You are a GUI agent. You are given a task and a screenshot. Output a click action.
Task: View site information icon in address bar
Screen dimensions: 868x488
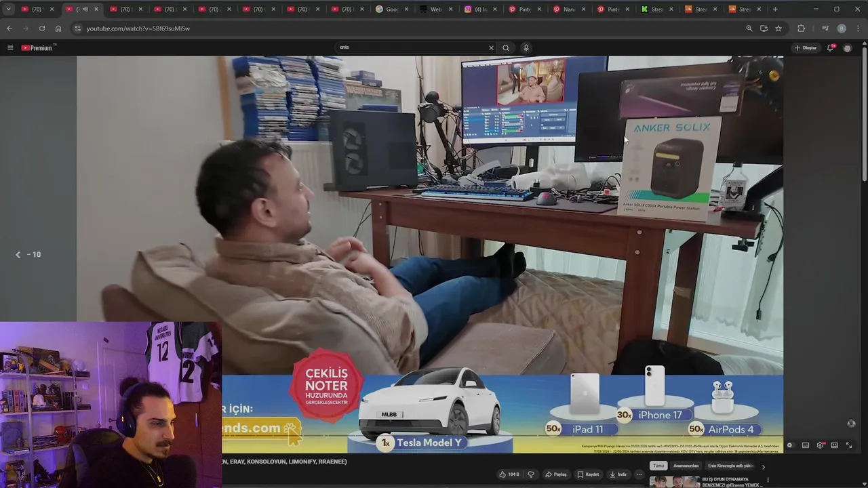77,28
